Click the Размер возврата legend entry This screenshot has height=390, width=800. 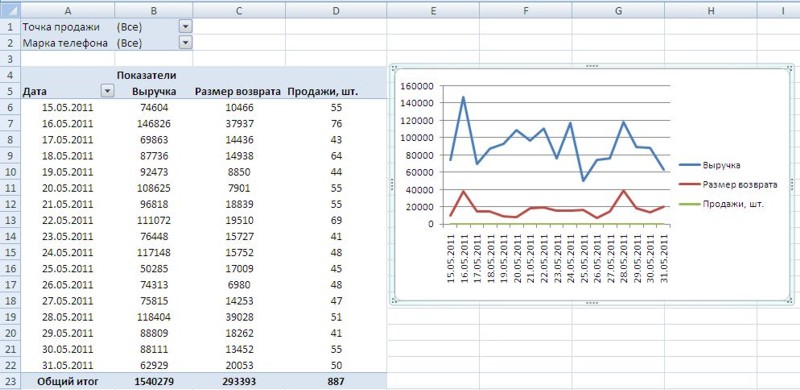coord(728,184)
